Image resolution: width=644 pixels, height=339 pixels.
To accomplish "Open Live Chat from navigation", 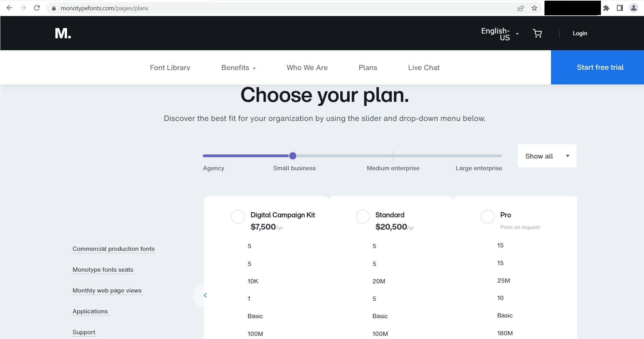I will (x=424, y=68).
